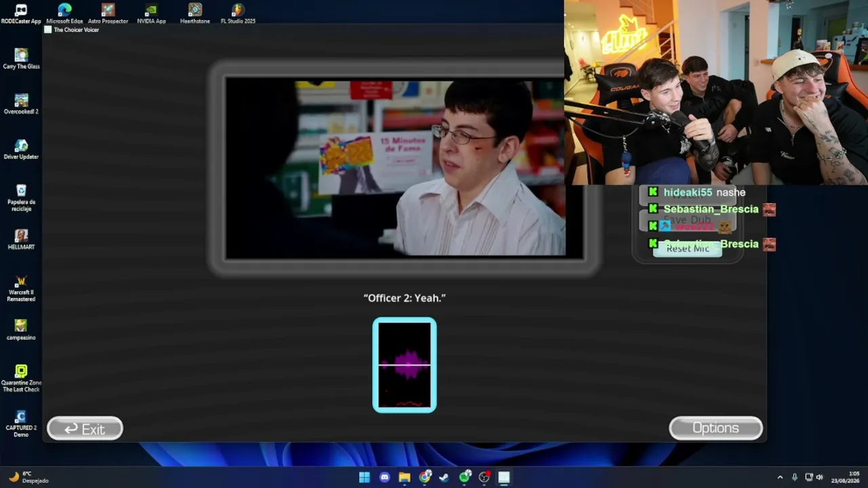Open the NVIDIA App desktop icon
868x488 pixels.
pos(151,14)
